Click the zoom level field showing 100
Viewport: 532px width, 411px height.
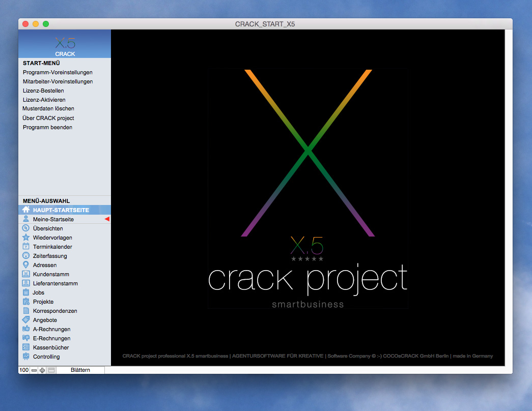point(23,370)
